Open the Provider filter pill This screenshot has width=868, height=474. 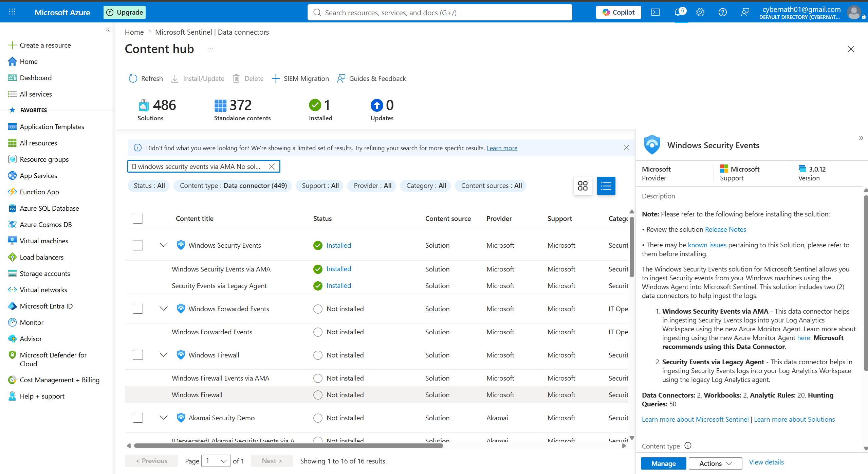[372, 186]
